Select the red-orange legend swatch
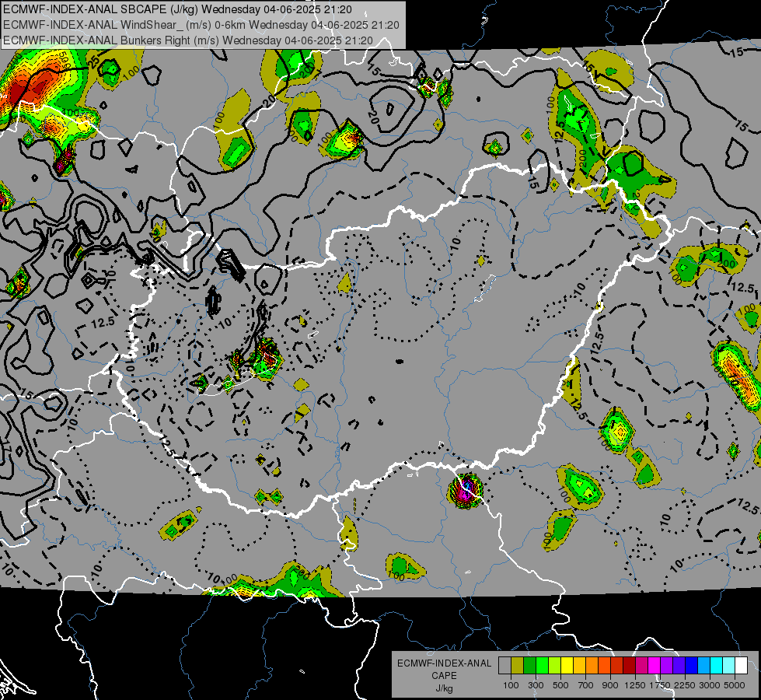 point(604,666)
